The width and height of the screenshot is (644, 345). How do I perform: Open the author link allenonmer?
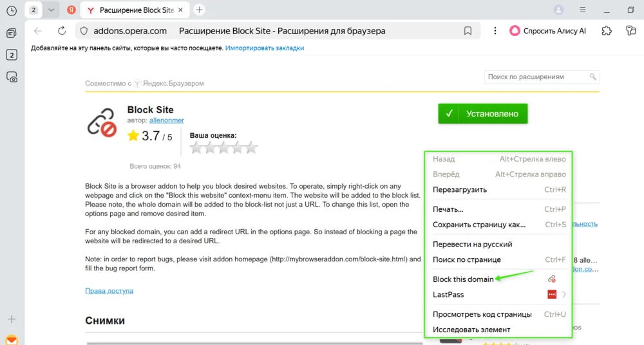[x=167, y=120]
